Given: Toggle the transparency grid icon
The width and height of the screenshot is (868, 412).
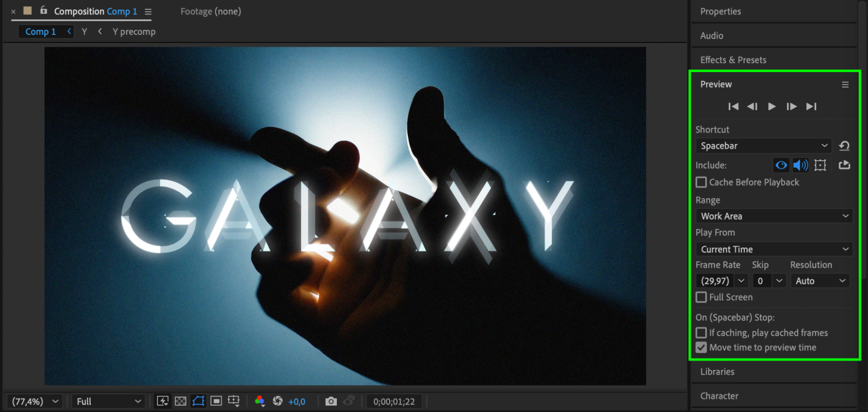Looking at the screenshot, I should 180,401.
